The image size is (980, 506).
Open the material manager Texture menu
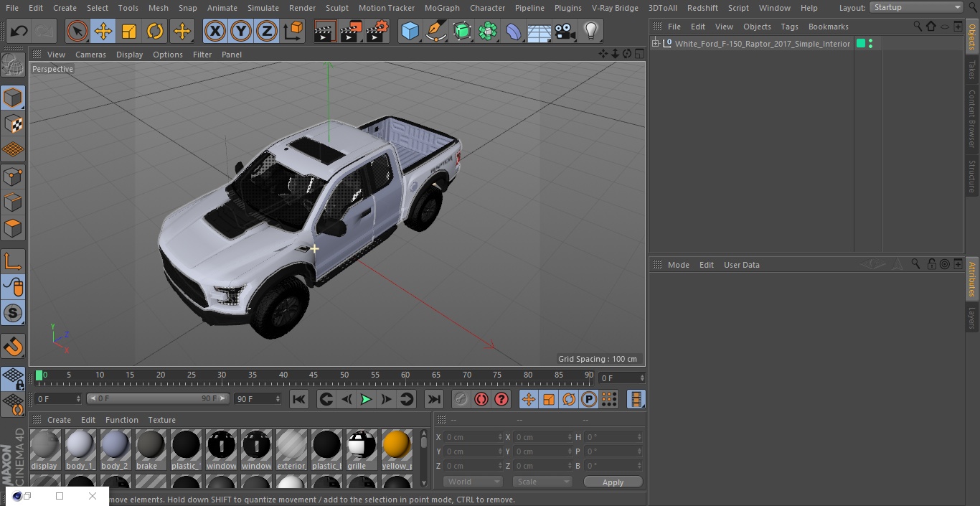point(161,420)
